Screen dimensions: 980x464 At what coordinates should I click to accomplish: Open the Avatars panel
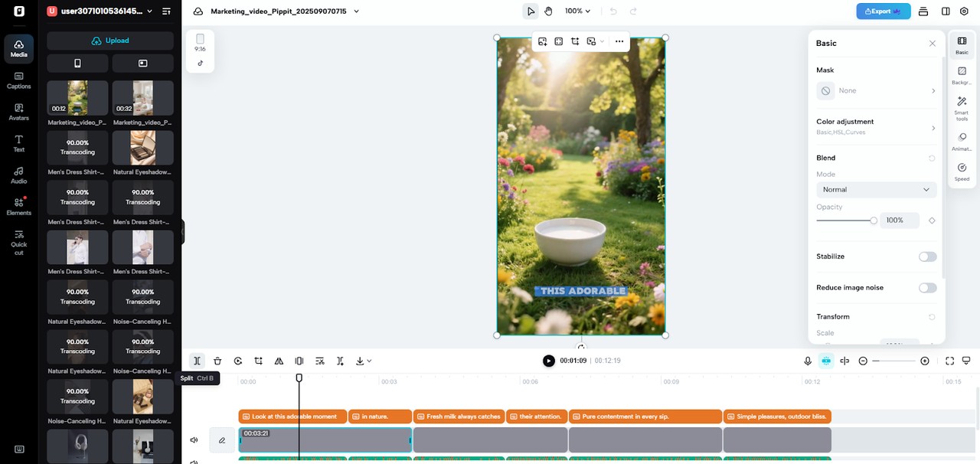[x=18, y=112]
